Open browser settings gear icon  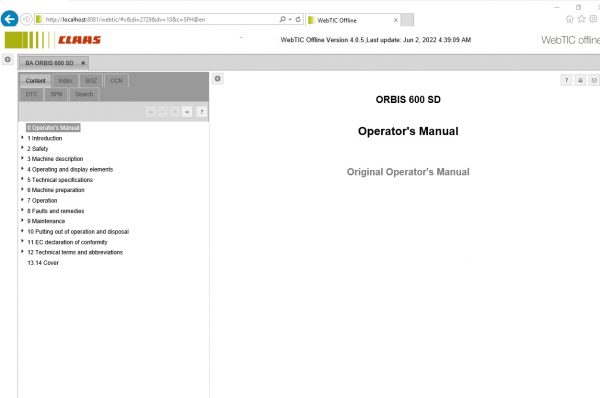tap(593, 19)
